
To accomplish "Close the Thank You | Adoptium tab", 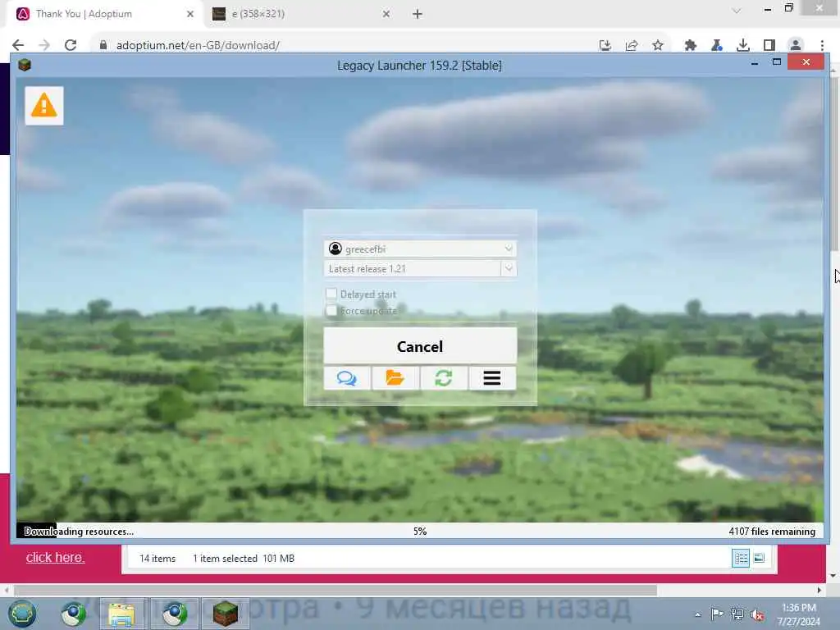I will click(190, 14).
